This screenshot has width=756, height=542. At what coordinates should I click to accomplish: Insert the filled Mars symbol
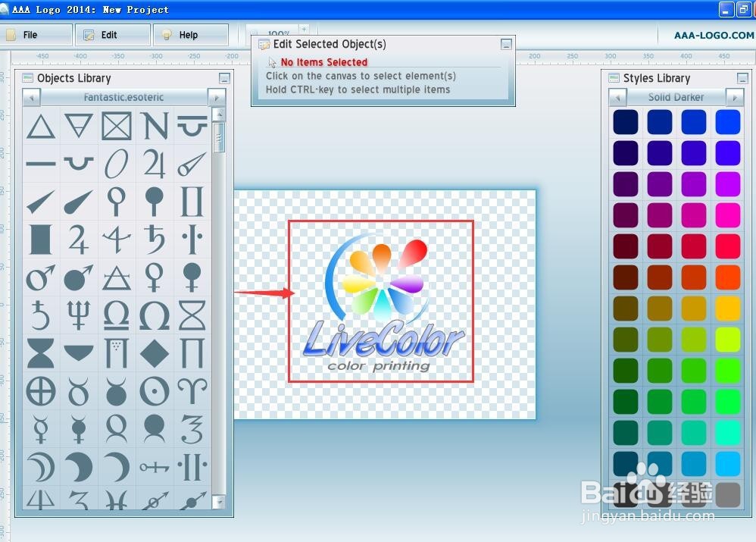point(79,277)
